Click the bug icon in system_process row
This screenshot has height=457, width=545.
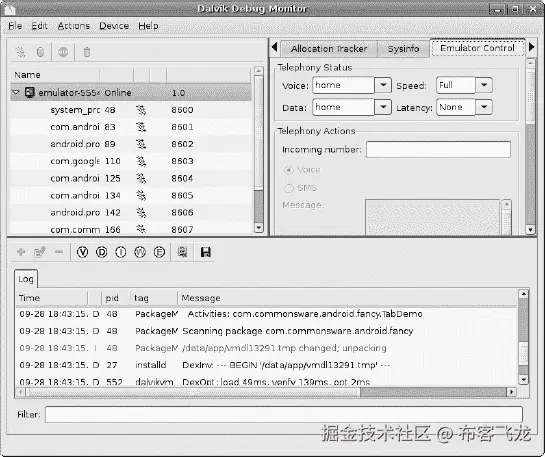click(x=141, y=110)
